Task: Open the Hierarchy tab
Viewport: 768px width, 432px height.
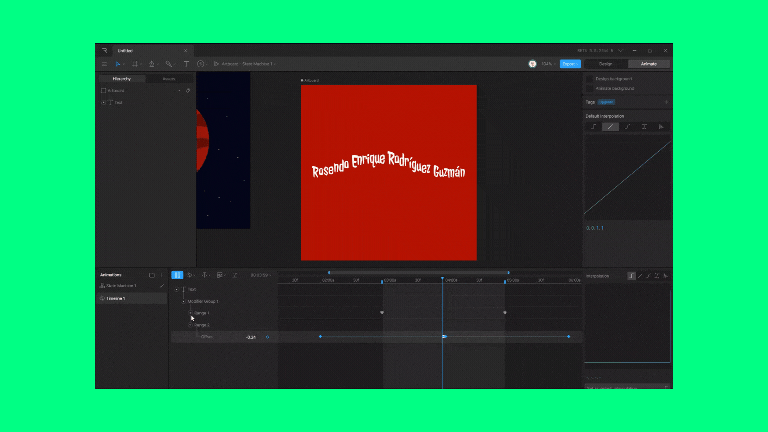Action: (x=121, y=78)
